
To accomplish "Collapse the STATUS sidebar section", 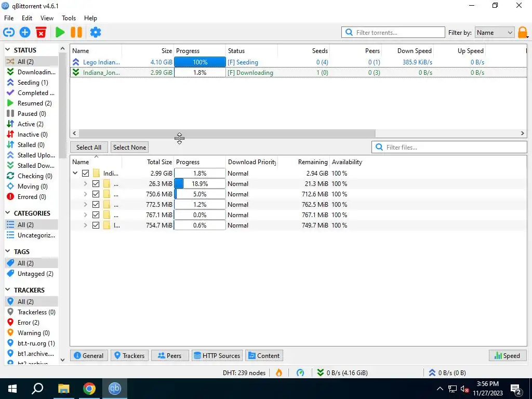I will click(8, 50).
